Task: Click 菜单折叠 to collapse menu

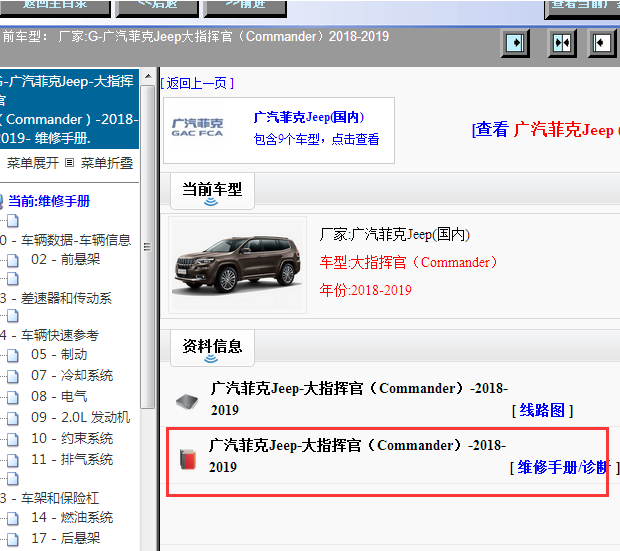Action: 107,163
